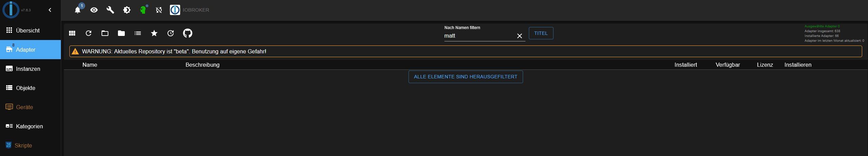Click the list view icon
868x156 pixels.
138,33
